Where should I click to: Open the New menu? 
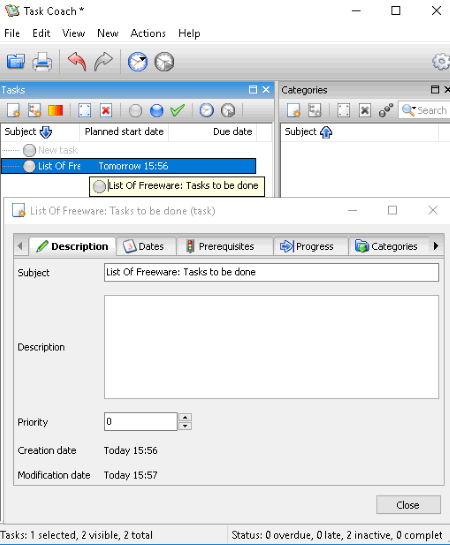[x=108, y=33]
